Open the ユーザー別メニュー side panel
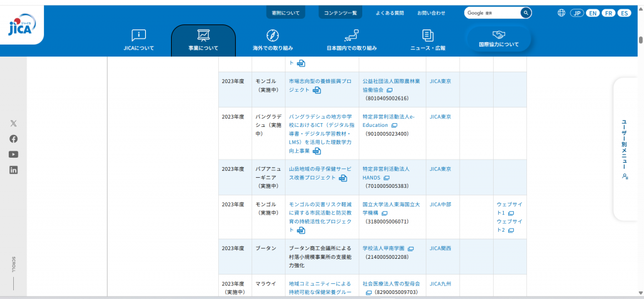 point(624,149)
